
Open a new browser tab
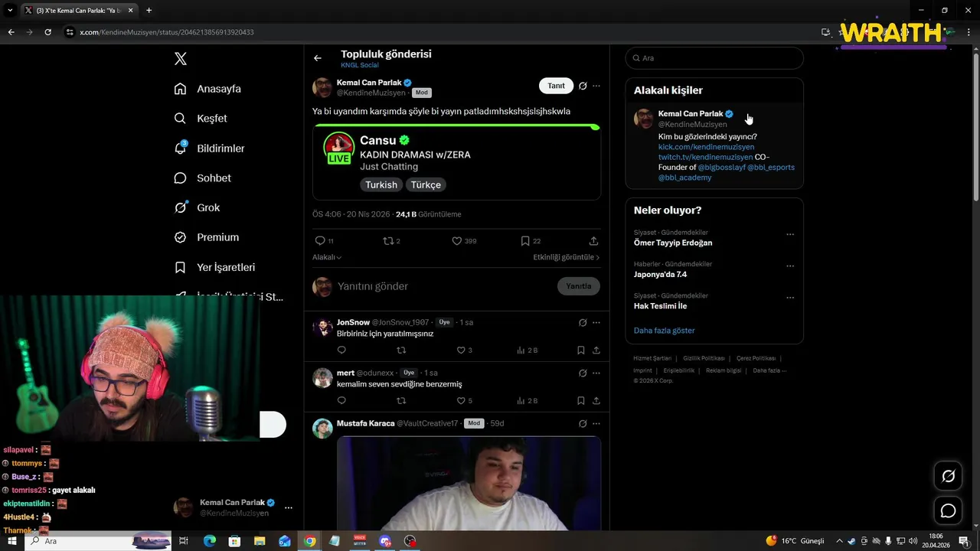click(149, 11)
